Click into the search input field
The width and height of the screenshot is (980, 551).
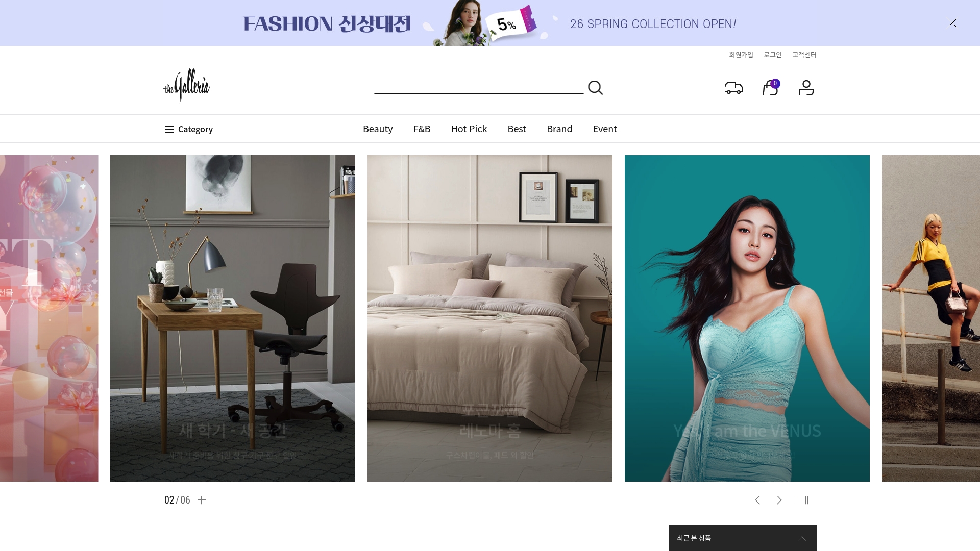coord(478,87)
